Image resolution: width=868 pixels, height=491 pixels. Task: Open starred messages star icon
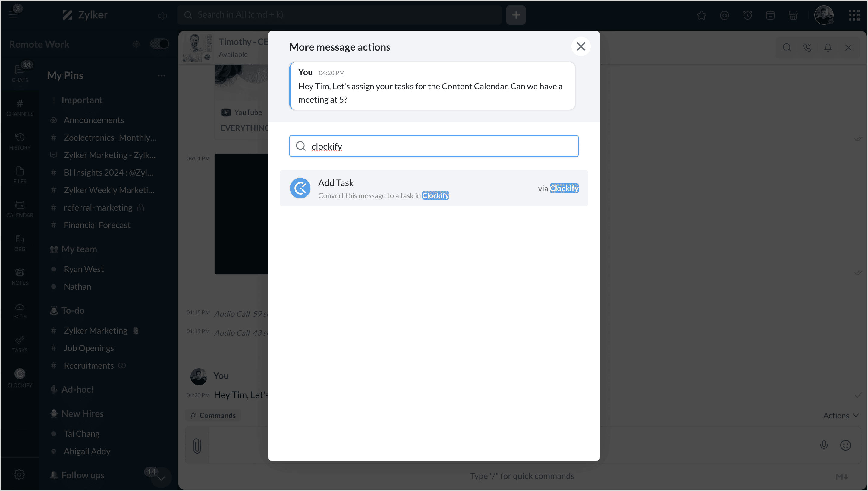tap(702, 15)
